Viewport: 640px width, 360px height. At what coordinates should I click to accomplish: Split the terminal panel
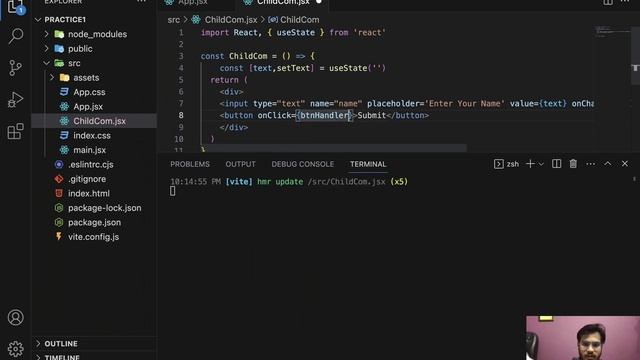pyautogui.click(x=556, y=164)
